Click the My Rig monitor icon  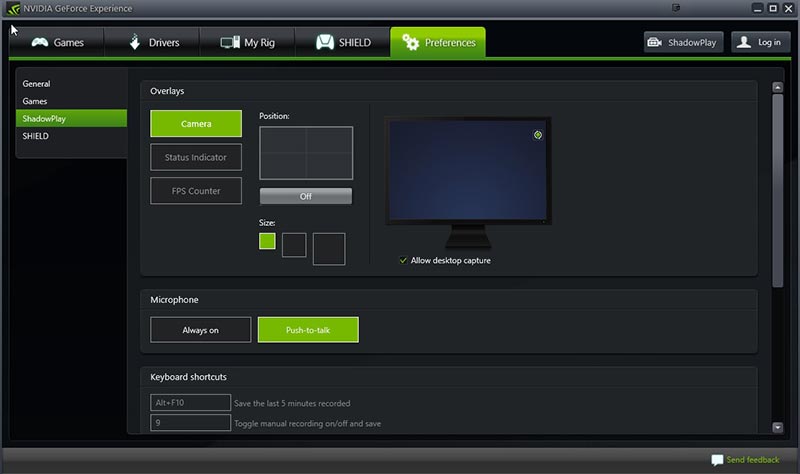click(230, 43)
